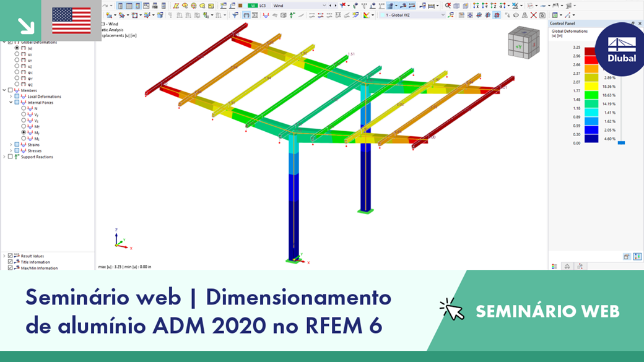The height and width of the screenshot is (362, 644).
Task: Select the Mz internal force radio button
Action: point(24,139)
